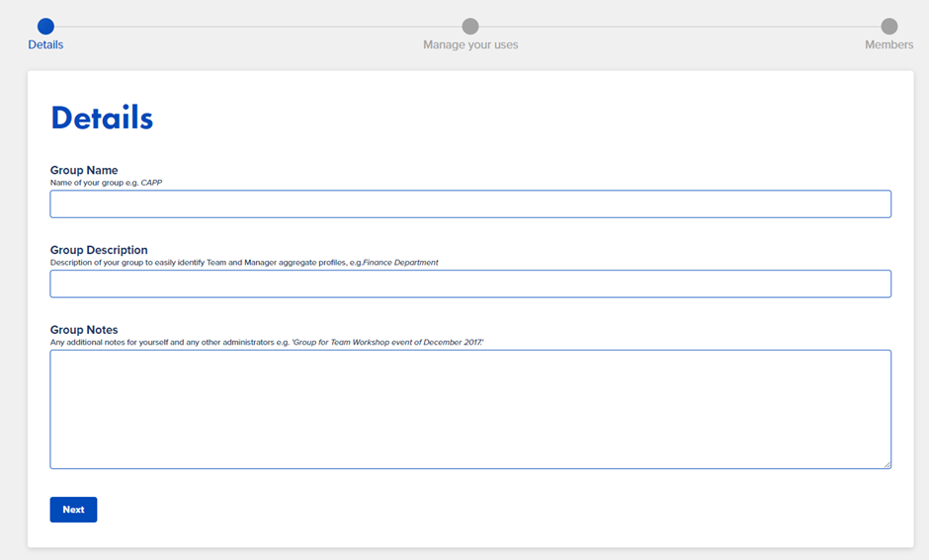Click the Group Notes field label
Image resolution: width=929 pixels, height=560 pixels.
(x=84, y=330)
